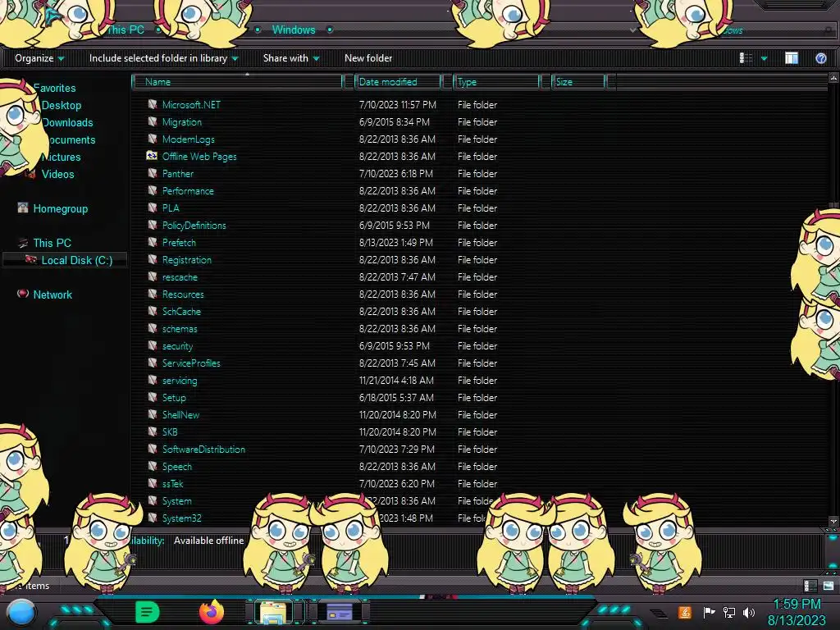Select the Migration folder icon

pos(152,121)
